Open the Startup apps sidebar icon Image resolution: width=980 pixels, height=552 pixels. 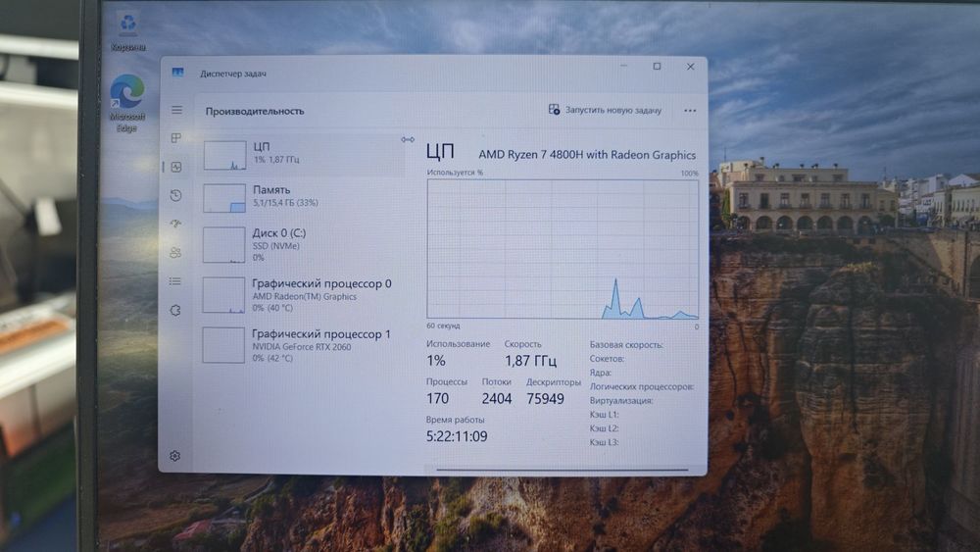pos(175,224)
